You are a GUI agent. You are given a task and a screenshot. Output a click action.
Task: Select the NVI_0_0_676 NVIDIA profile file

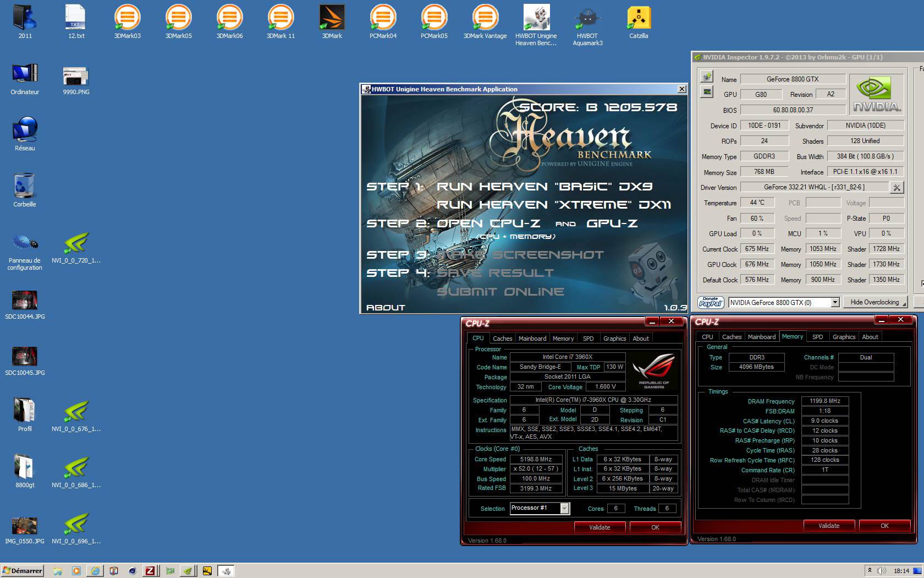click(76, 415)
